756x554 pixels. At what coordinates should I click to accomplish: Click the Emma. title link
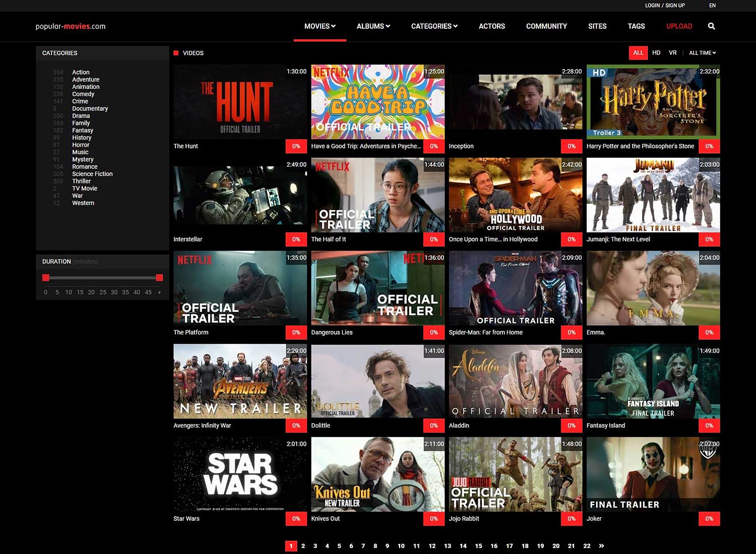(596, 332)
